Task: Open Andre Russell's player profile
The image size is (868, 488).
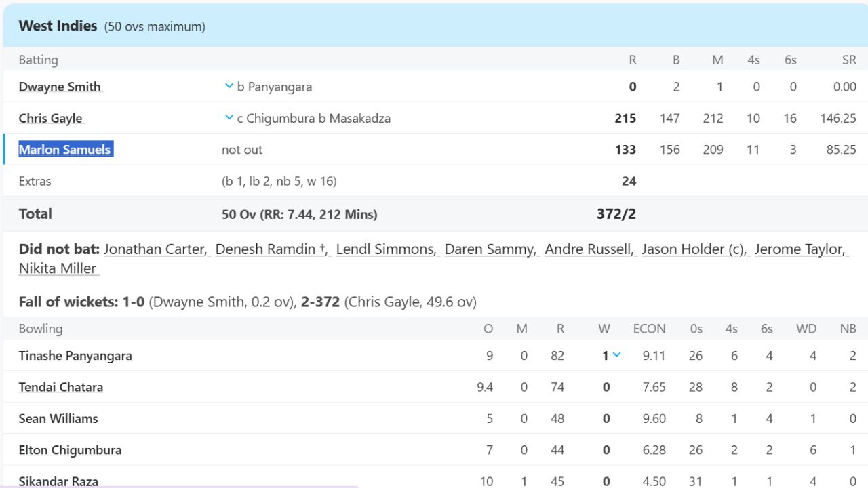Action: point(588,249)
